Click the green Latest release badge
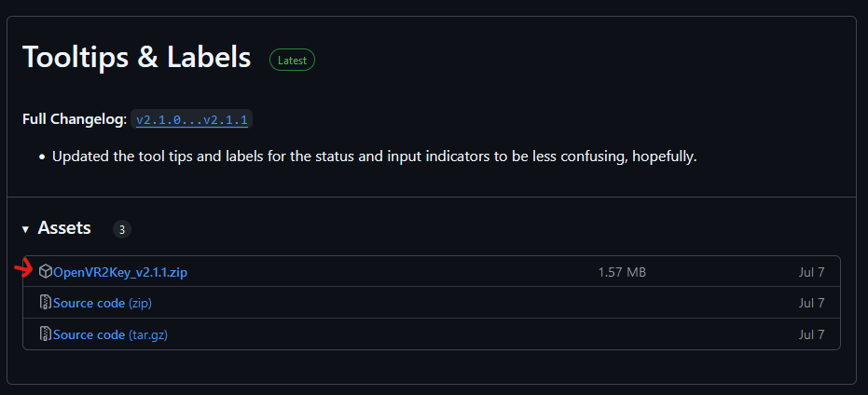 click(x=292, y=60)
